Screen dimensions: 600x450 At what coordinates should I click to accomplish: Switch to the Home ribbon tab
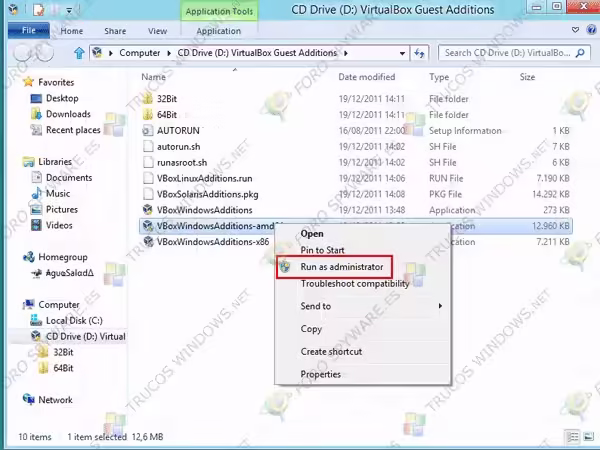(72, 31)
